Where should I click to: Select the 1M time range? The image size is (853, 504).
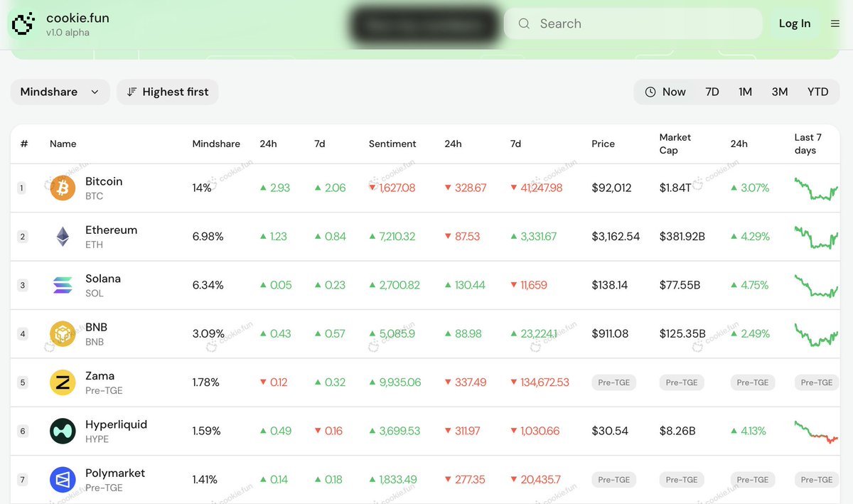[745, 92]
